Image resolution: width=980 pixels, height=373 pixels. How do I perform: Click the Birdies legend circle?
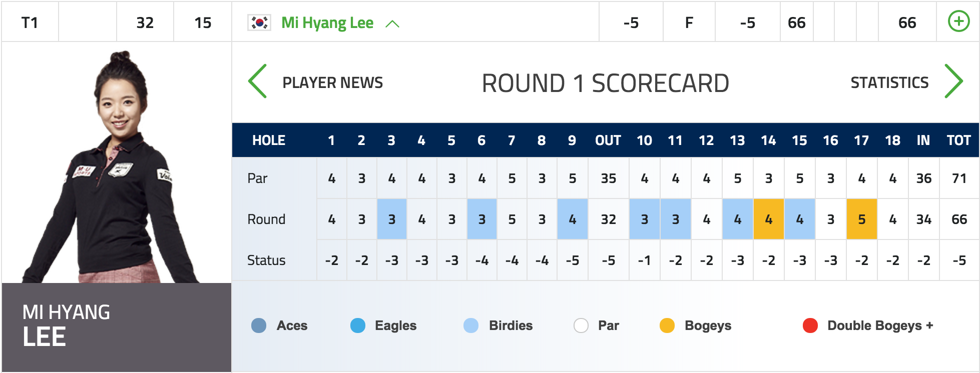pos(471,325)
